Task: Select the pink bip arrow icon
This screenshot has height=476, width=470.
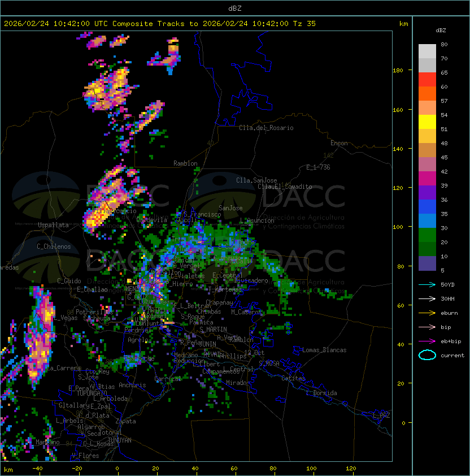Action: (x=427, y=327)
